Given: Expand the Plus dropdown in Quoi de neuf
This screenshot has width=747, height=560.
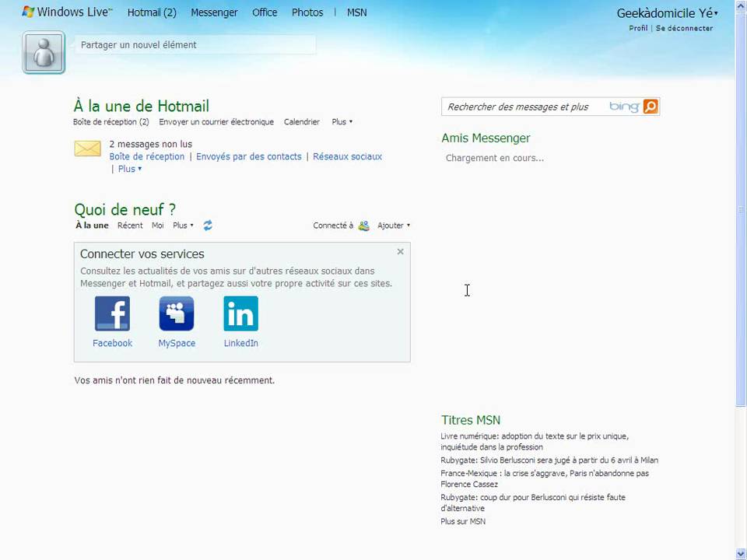Looking at the screenshot, I should point(183,226).
